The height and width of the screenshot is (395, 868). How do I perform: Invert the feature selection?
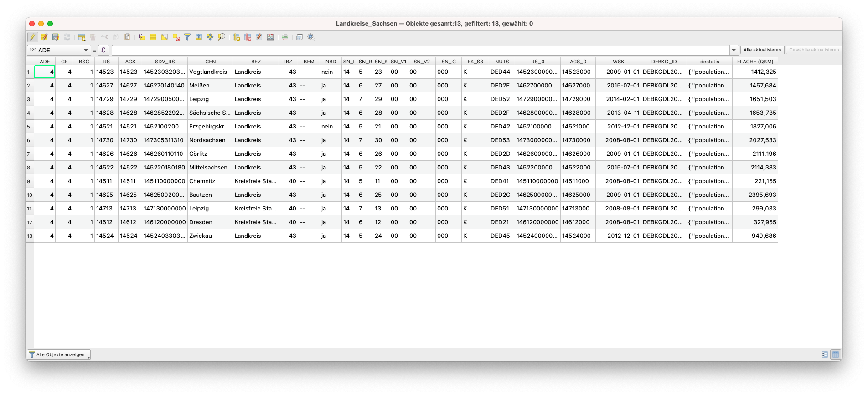pos(165,37)
